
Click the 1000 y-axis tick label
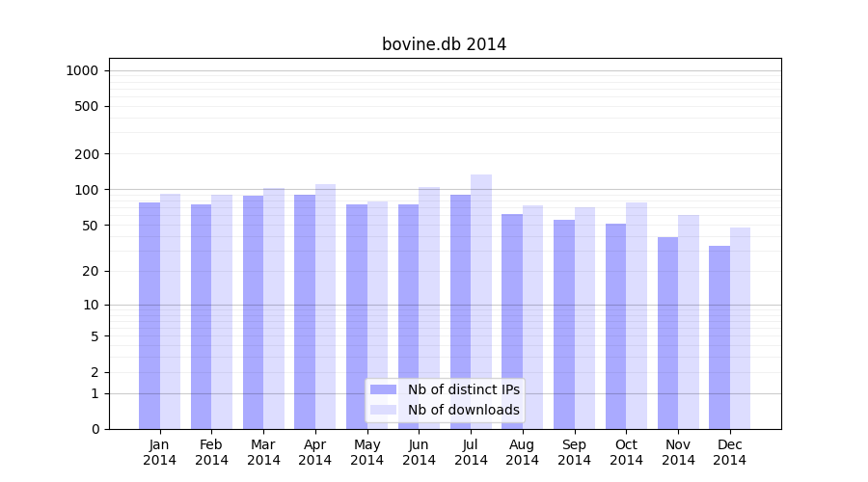[82, 70]
